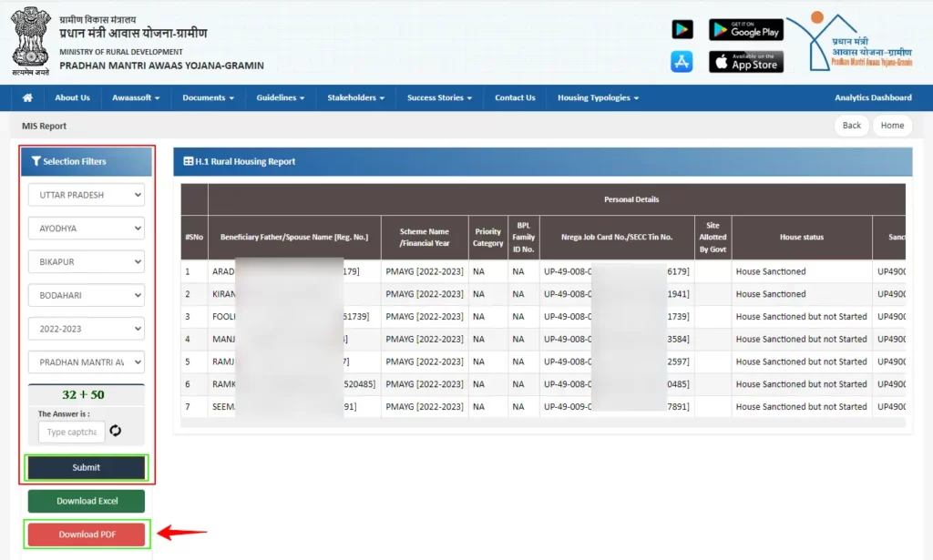Click PMAYG [2022-2023] in row 1
The height and width of the screenshot is (560, 933).
[x=425, y=271]
